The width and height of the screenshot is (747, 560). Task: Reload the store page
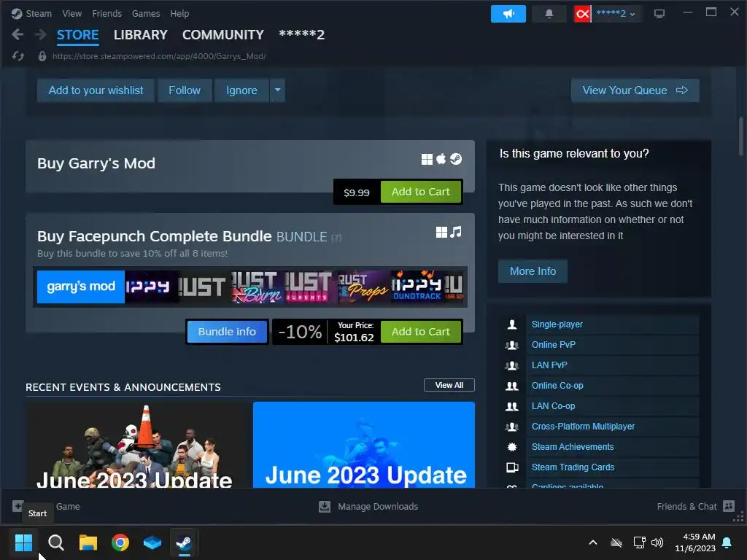coord(18,56)
